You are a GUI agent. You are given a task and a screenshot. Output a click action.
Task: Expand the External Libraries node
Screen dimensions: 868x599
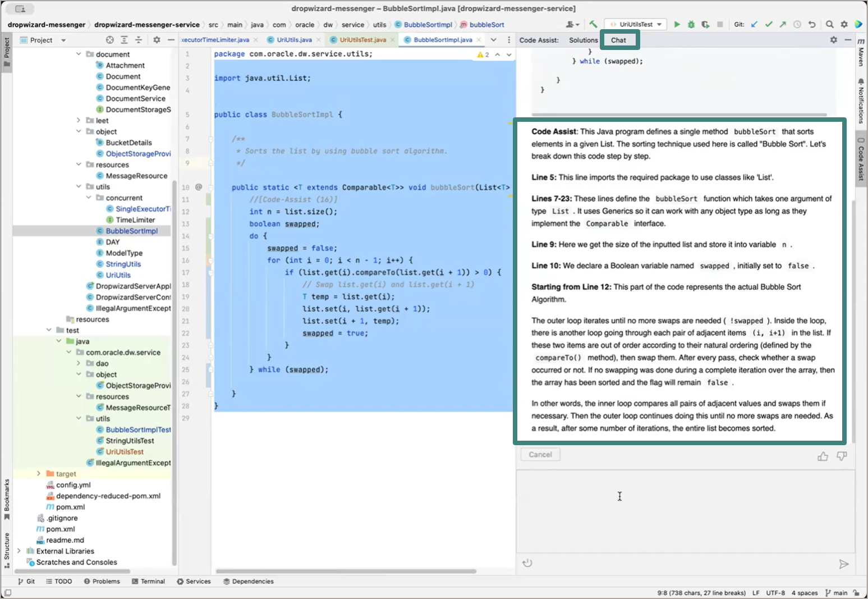coord(19,551)
